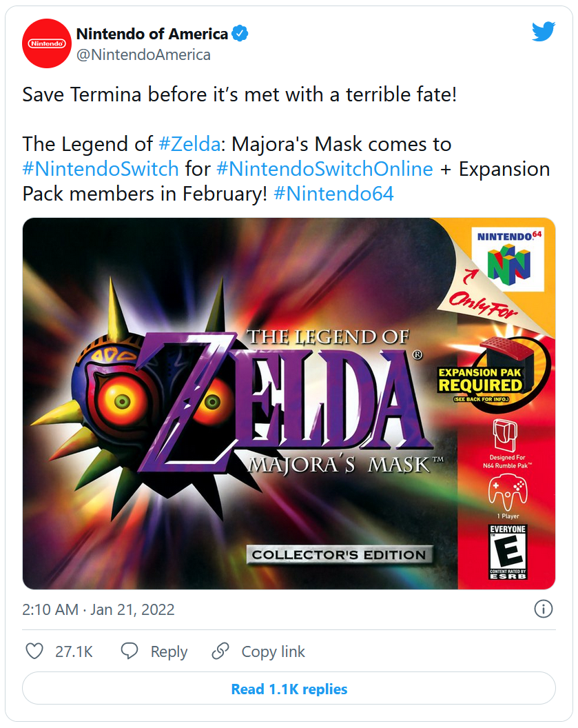This screenshot has width=578, height=728.
Task: Open the #NintendoSwitch hashtag link
Action: 101,169
